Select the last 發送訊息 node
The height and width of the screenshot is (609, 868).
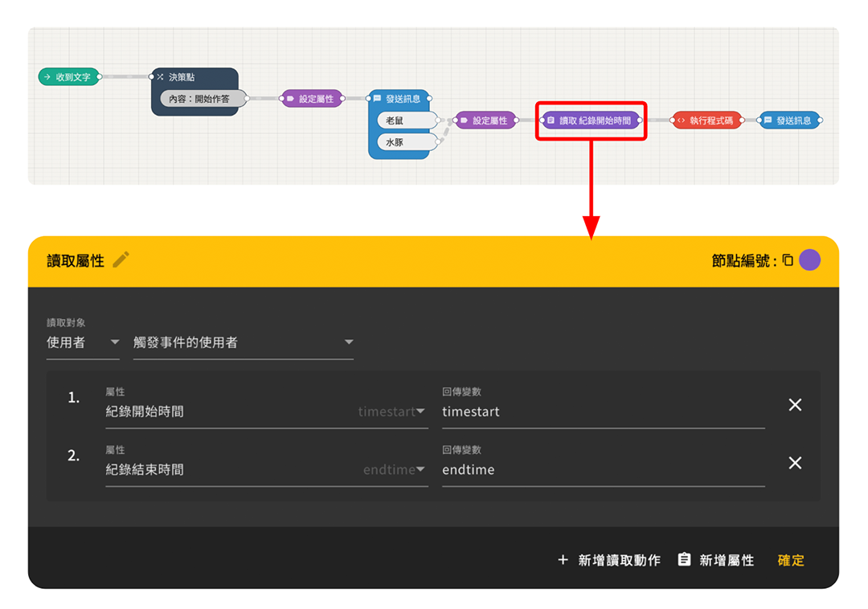click(790, 120)
